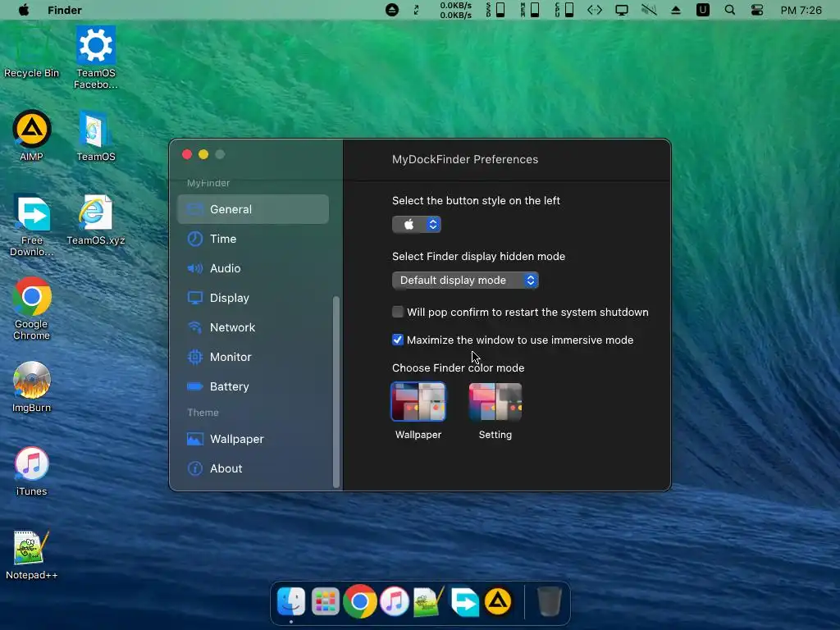Expand the Default display mode dropdown
Image resolution: width=840 pixels, height=630 pixels.
click(x=465, y=281)
